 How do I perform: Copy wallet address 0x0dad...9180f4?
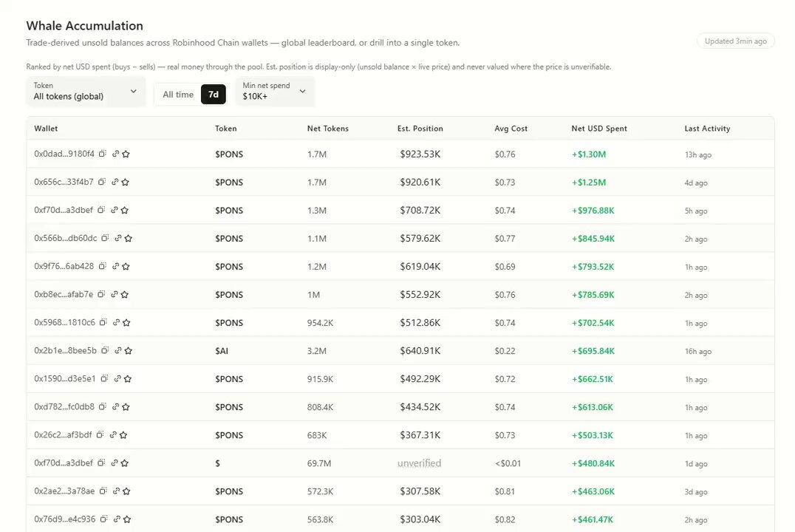(103, 154)
